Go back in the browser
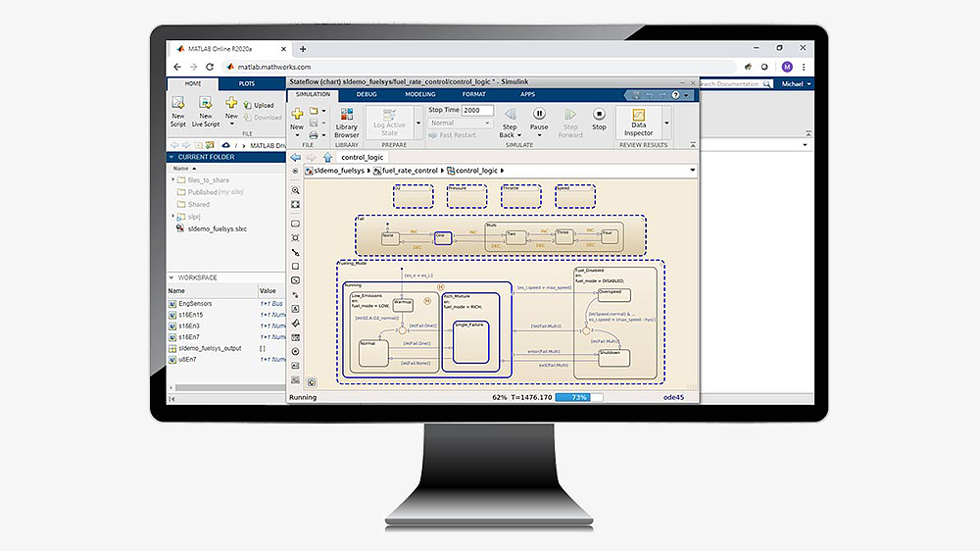This screenshot has height=551, width=980. coord(177,67)
